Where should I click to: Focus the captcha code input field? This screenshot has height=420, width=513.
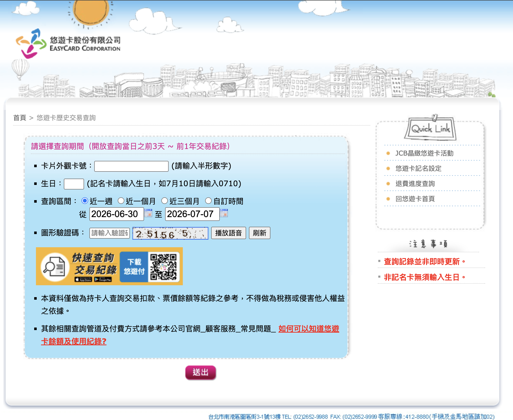(x=110, y=233)
